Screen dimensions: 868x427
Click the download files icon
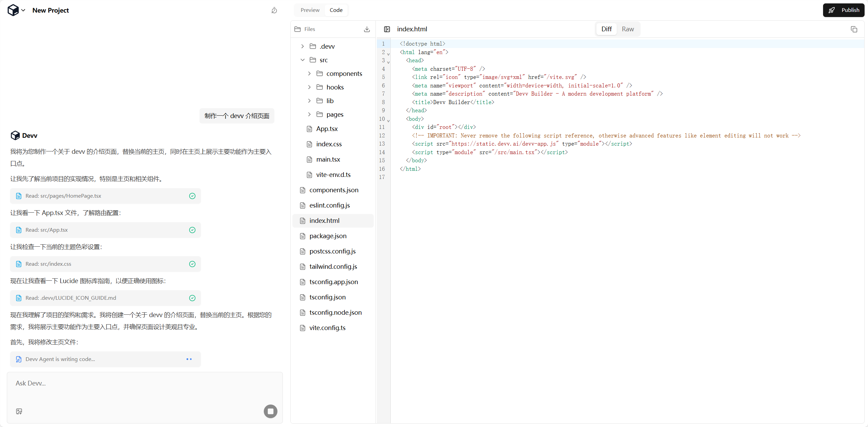367,29
